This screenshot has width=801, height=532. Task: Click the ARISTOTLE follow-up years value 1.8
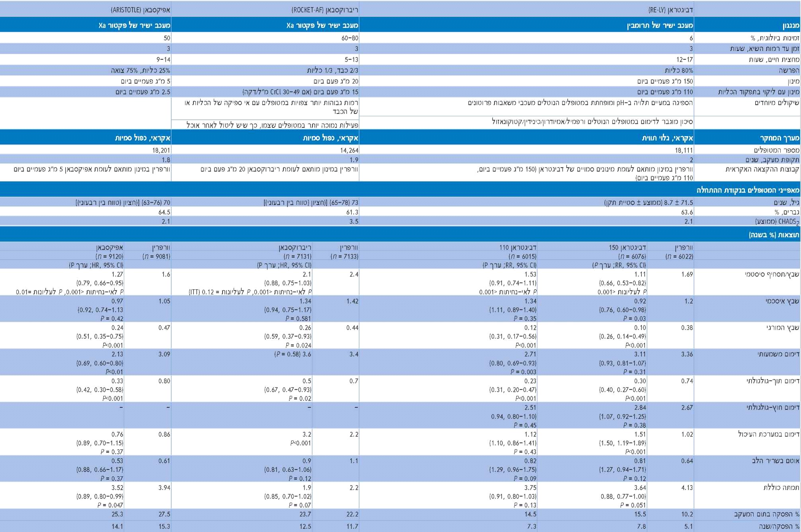tap(166, 160)
